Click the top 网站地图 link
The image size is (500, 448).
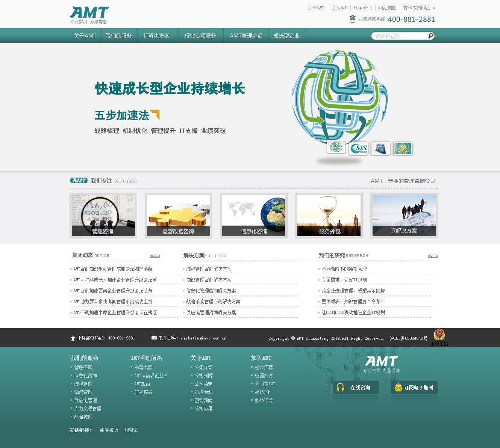[387, 8]
